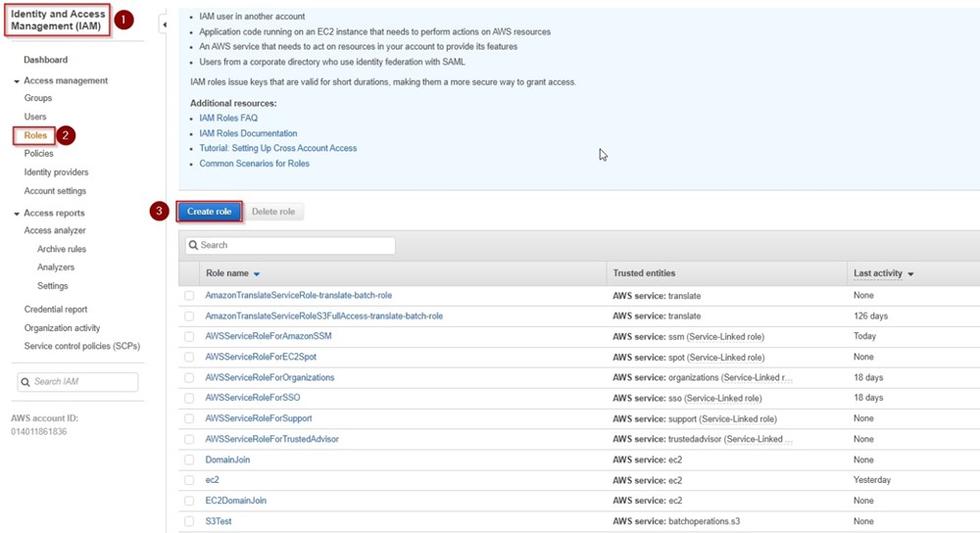Open the Dashboard in the sidebar
This screenshot has width=980, height=533.
pyautogui.click(x=46, y=60)
